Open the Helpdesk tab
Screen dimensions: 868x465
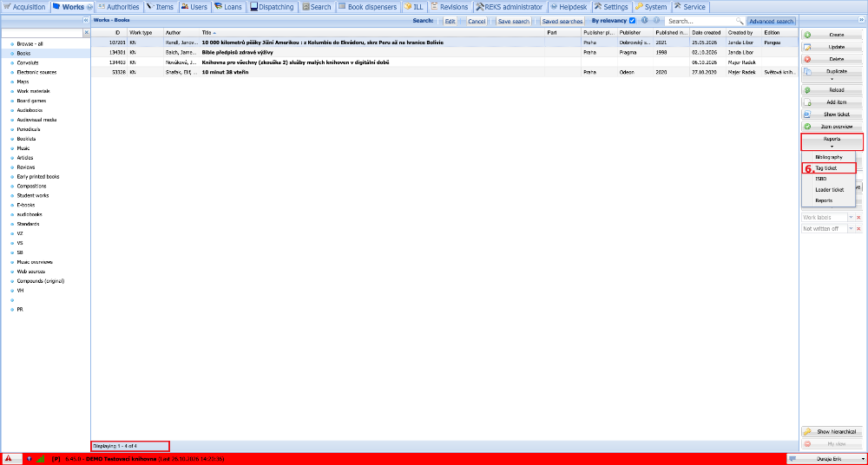(569, 7)
